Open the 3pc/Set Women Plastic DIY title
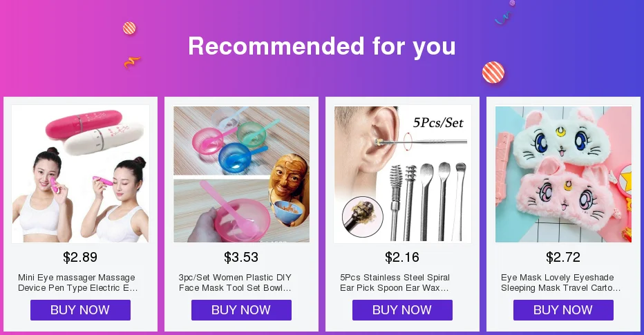Screen dimensions: 644x335 tap(235, 283)
